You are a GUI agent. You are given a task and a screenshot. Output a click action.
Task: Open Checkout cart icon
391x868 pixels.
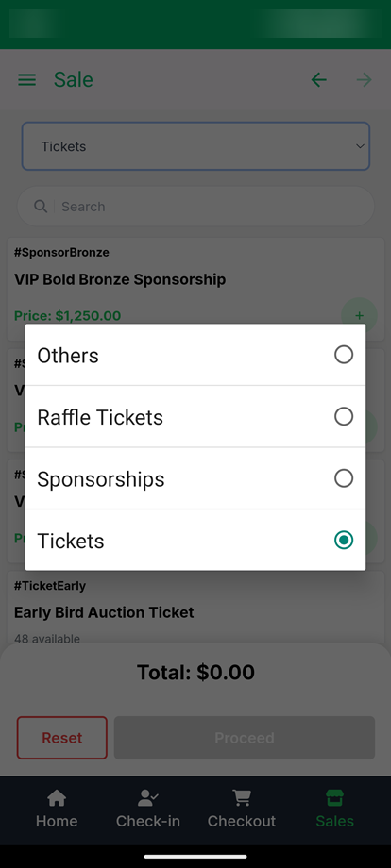pos(242,797)
